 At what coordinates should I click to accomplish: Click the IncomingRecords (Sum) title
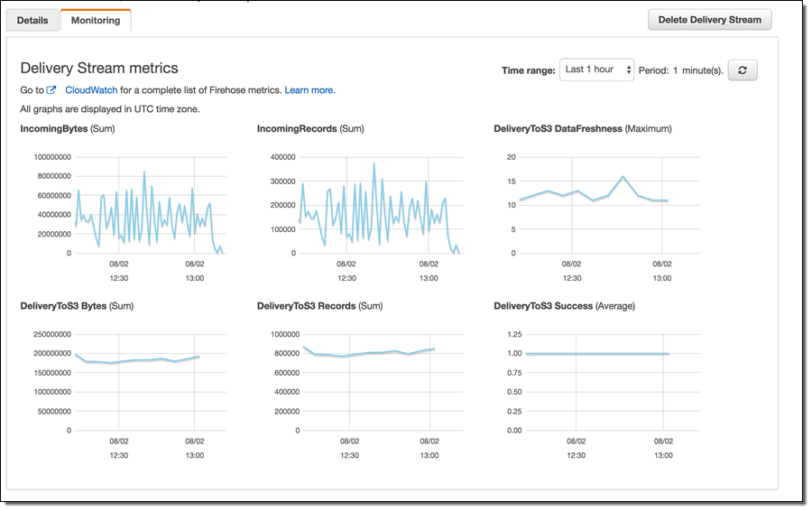[x=310, y=129]
